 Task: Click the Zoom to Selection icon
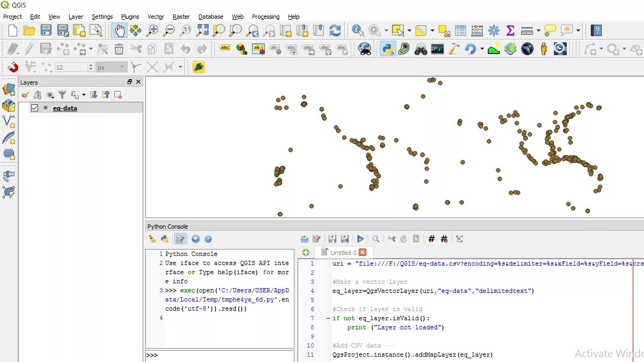(x=219, y=31)
